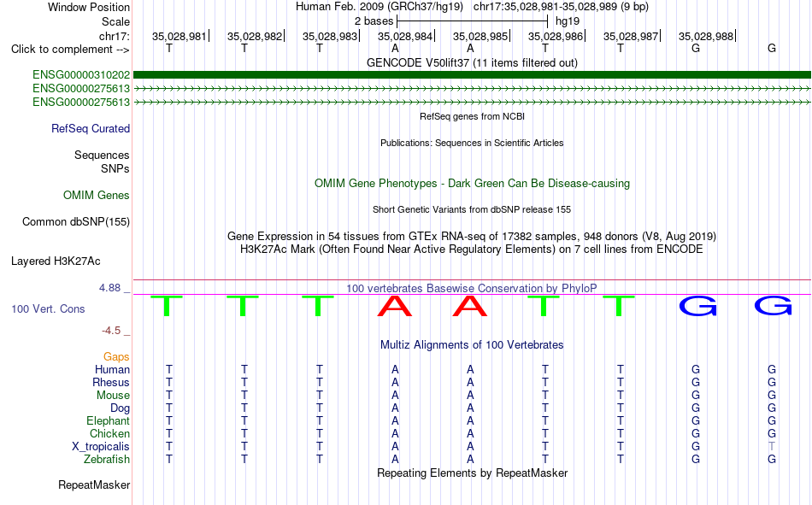Click the -4.5 PhyloP scale value
Viewport: 812px width, 505px height.
[111, 331]
